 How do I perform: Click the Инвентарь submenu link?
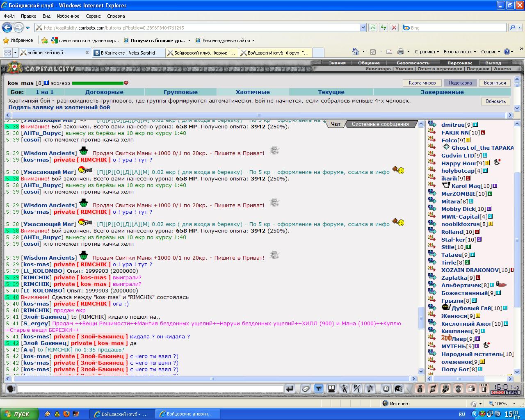pos(378,68)
